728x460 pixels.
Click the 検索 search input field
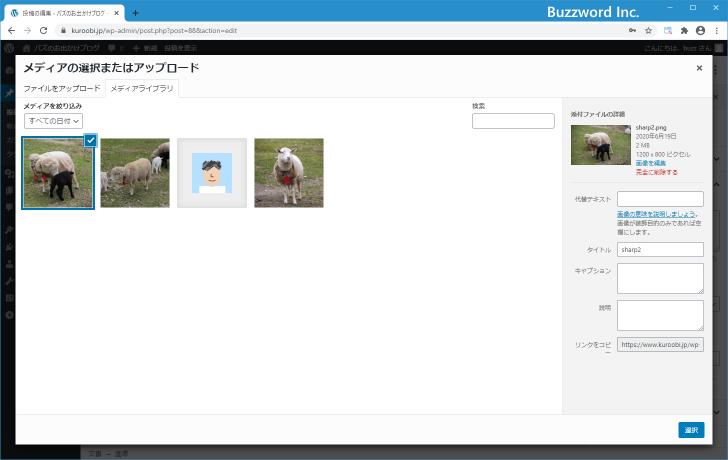513,121
